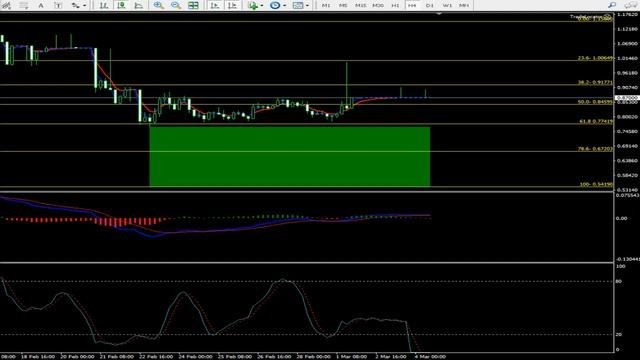Click the 23.6 Fibonacci level label

(x=595, y=58)
